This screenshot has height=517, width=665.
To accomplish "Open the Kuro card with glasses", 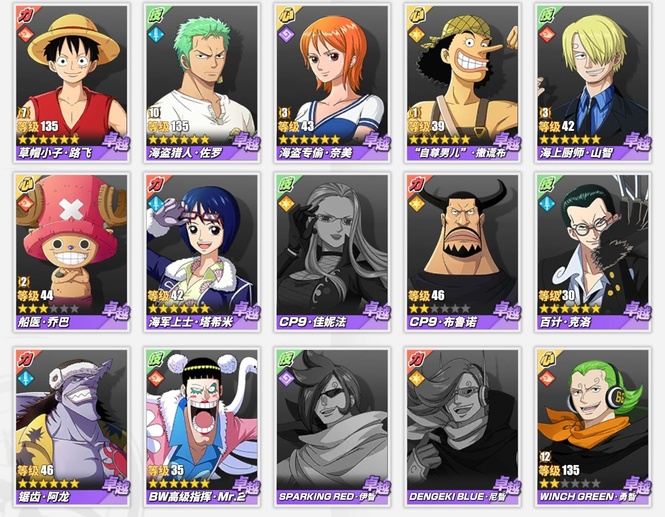I will (x=593, y=252).
